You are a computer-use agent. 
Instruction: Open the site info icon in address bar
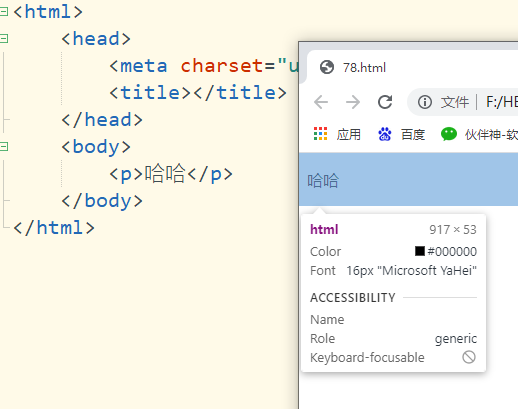click(x=425, y=102)
